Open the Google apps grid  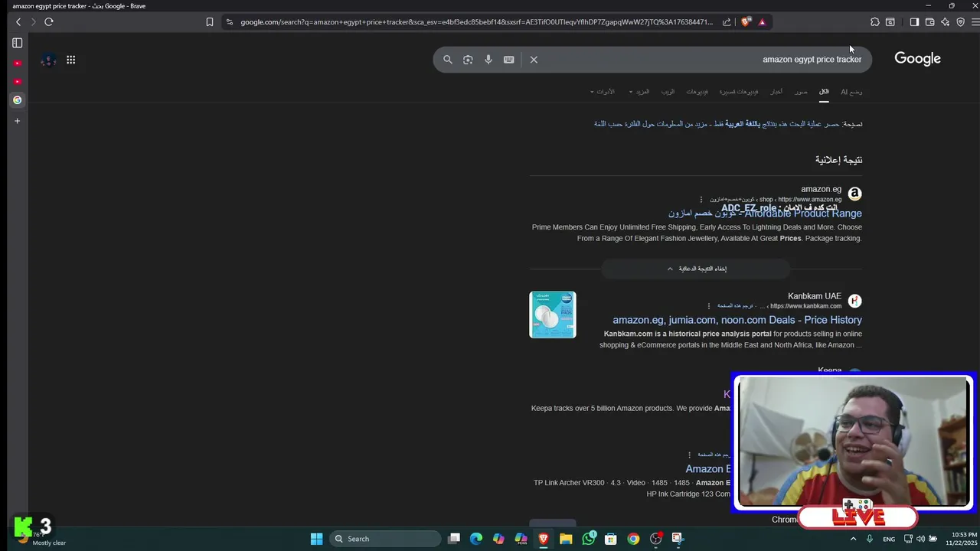click(x=70, y=60)
